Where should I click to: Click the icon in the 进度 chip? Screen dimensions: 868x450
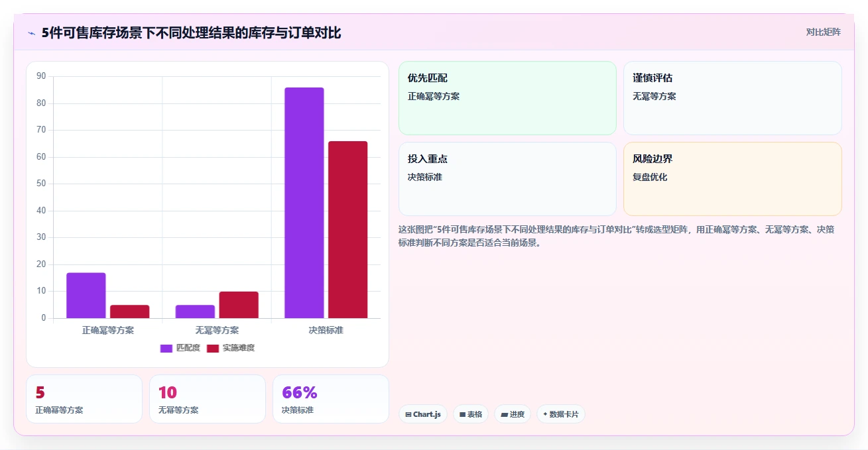point(505,414)
